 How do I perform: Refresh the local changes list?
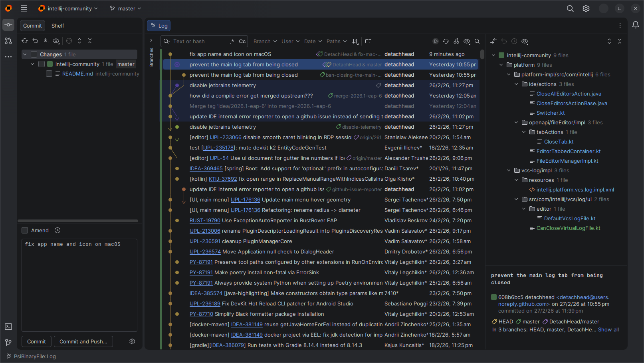click(x=25, y=41)
